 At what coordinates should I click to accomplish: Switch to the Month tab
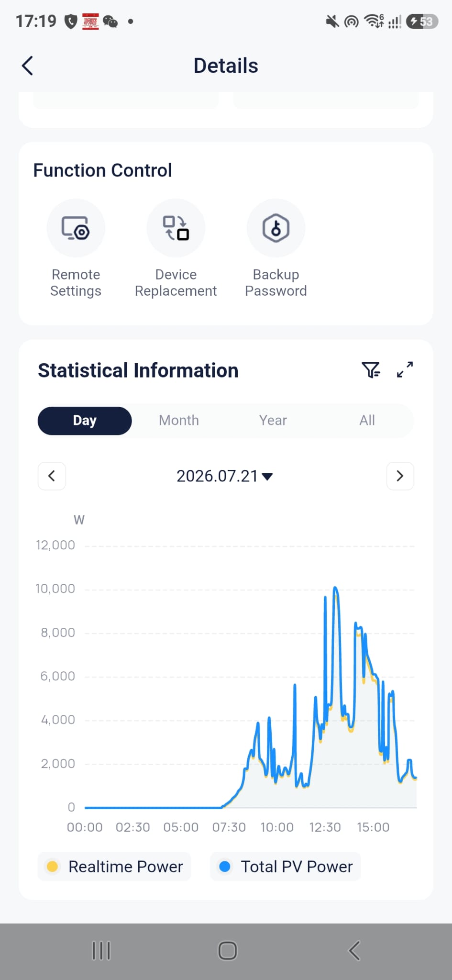[x=179, y=421]
